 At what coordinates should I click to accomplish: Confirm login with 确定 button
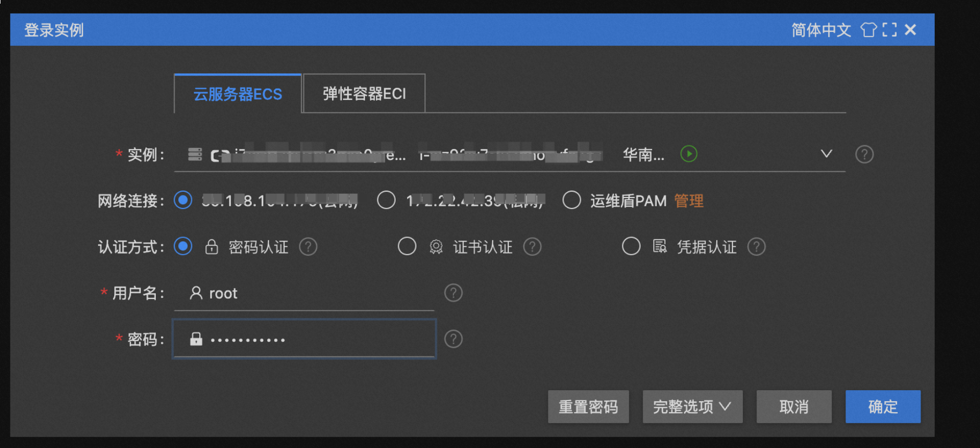(883, 407)
